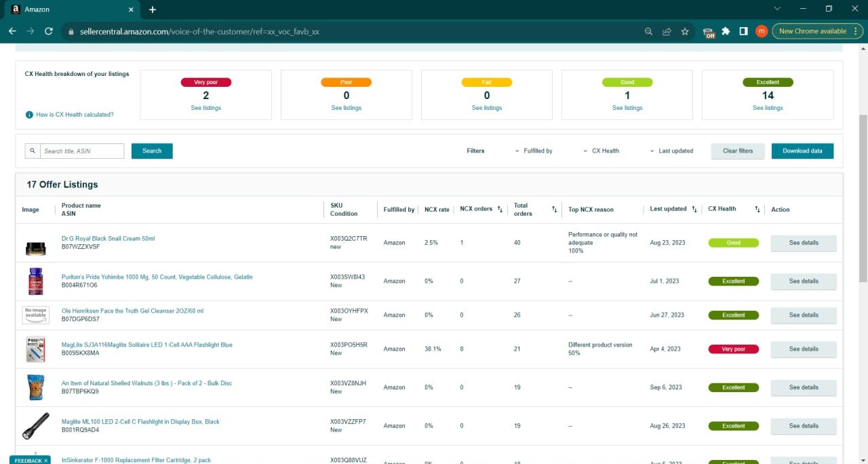Expand the CX Health filter dropdown
Screen dimensions: 868x464
[x=601, y=151]
